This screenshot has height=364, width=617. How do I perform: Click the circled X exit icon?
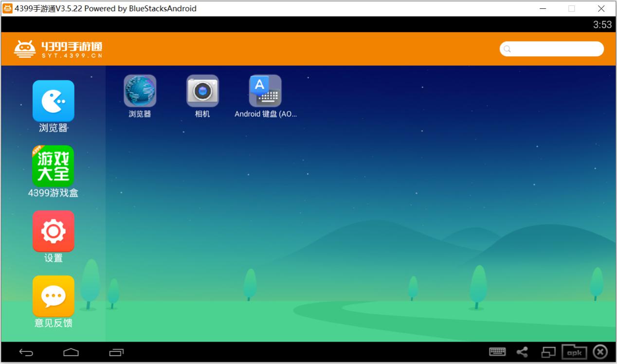(x=600, y=352)
